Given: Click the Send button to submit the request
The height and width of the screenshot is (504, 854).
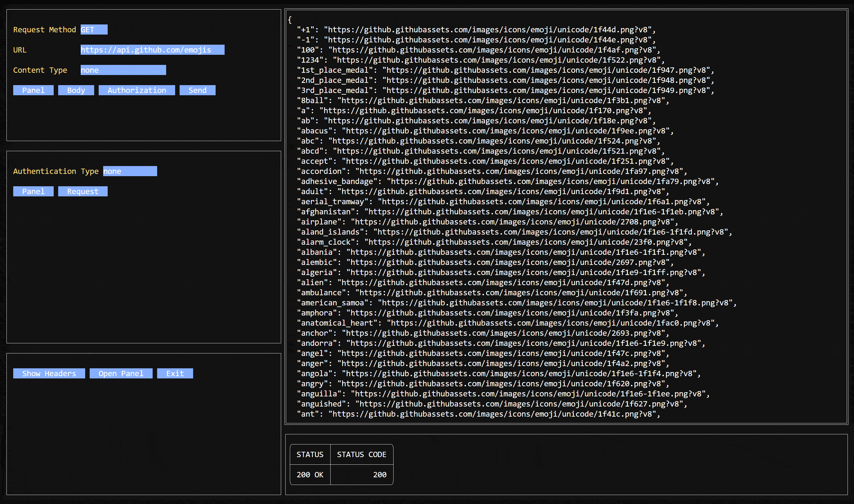Looking at the screenshot, I should pyautogui.click(x=197, y=90).
